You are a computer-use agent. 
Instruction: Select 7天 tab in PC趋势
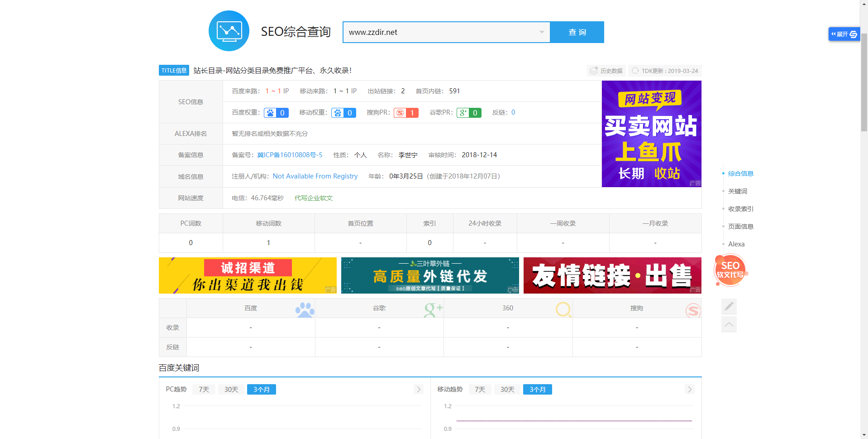[204, 390]
